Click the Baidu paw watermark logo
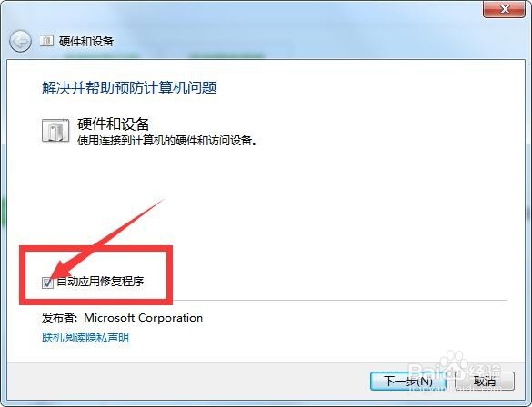Screen dimensions: 532x407 pos(457,364)
